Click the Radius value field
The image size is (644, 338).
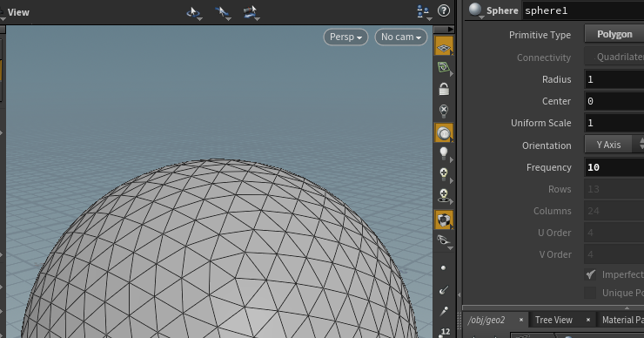tap(614, 79)
